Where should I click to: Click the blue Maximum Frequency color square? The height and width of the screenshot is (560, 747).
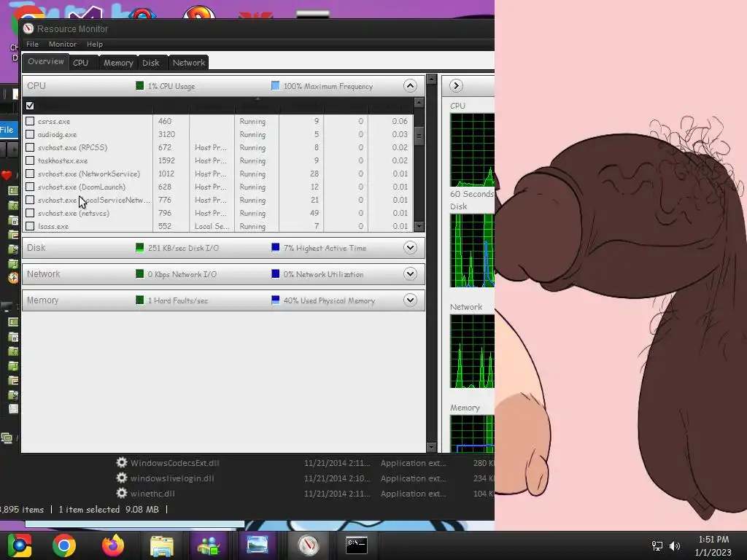[275, 86]
